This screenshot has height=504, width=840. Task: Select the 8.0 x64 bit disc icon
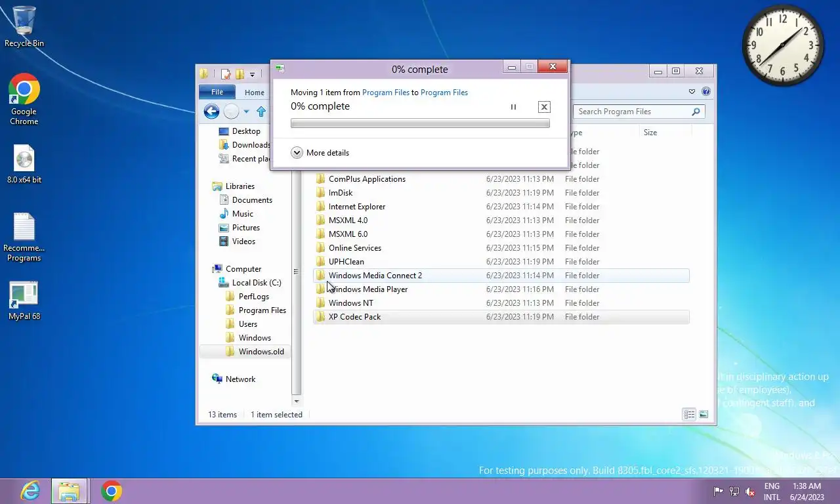coord(24,164)
